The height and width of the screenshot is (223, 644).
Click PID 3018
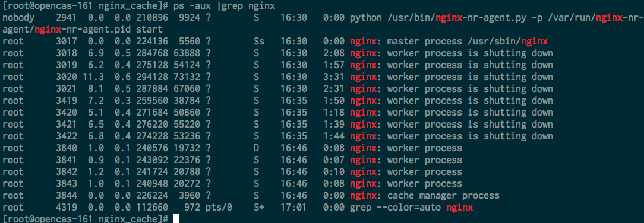point(66,53)
